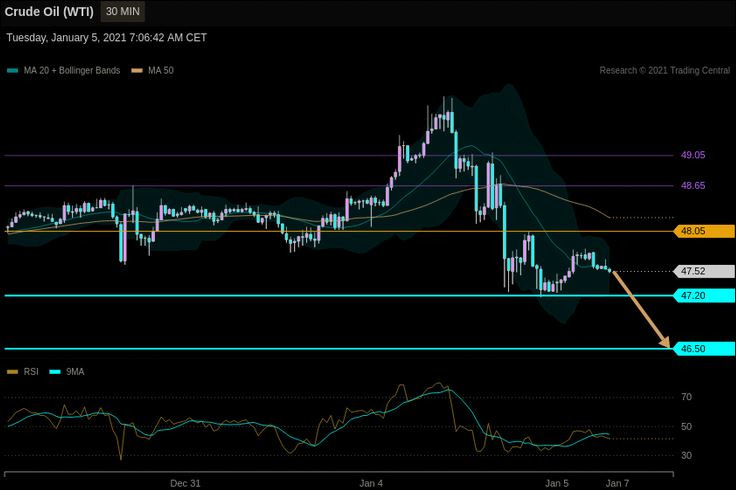Viewport: 736px width, 490px height.
Task: Click the Jan 5 date axis label
Action: [557, 483]
